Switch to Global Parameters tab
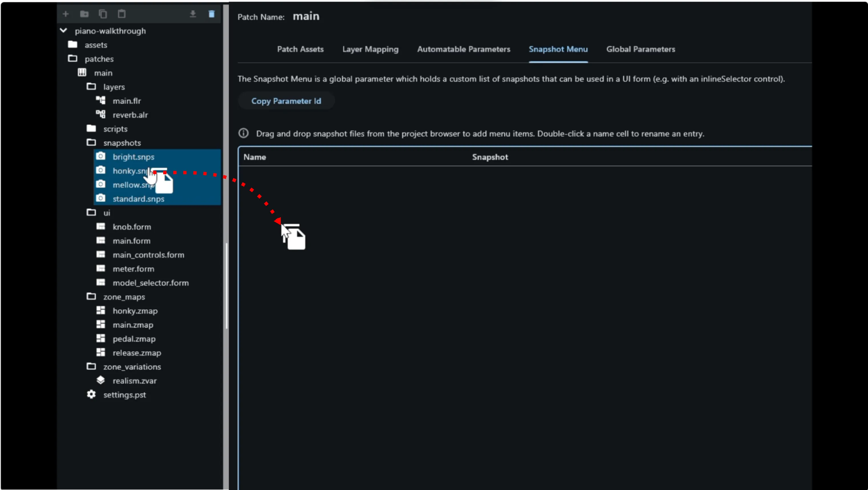868x490 pixels. pos(640,49)
